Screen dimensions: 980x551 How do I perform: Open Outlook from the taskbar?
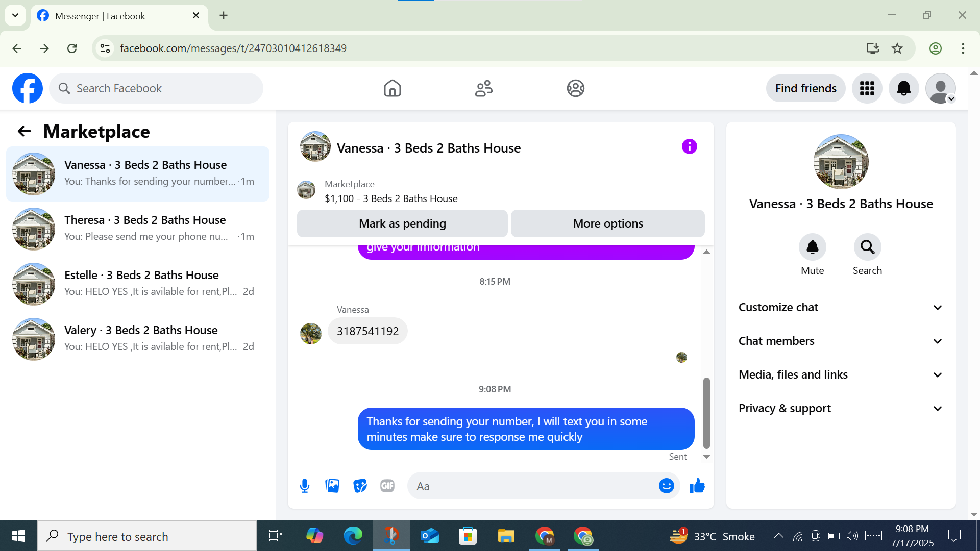(x=429, y=536)
